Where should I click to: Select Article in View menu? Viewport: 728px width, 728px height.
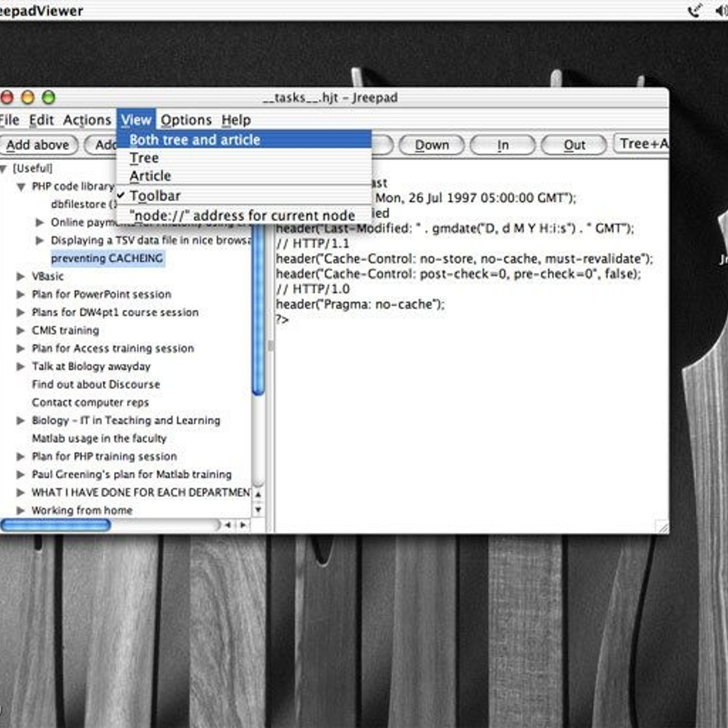coord(244,176)
